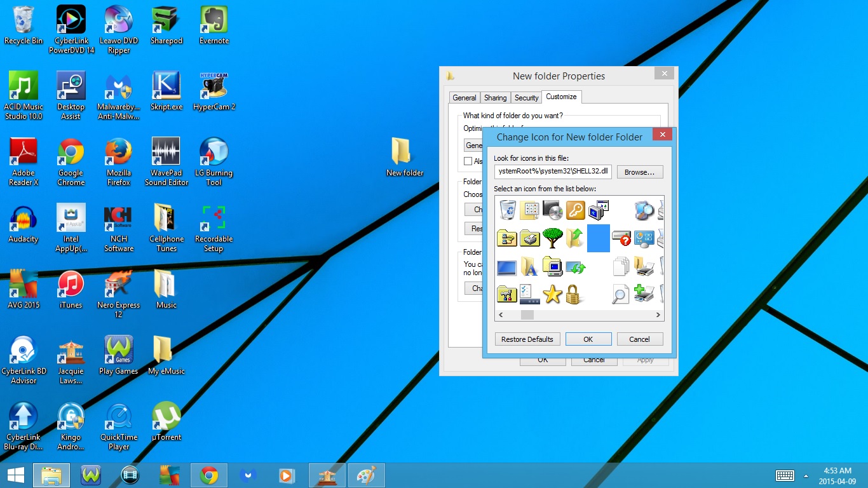Select the Evernote desktop shortcut
Viewport: 868px width, 488px height.
[214, 26]
